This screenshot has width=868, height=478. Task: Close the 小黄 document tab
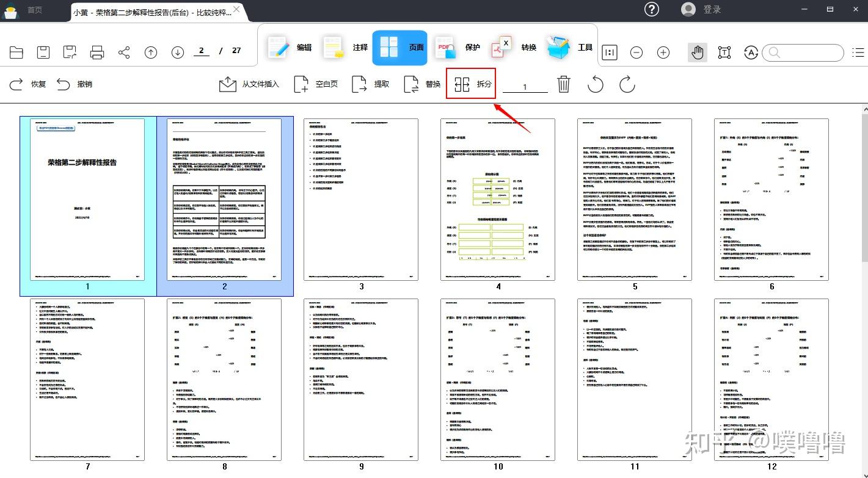pos(237,9)
